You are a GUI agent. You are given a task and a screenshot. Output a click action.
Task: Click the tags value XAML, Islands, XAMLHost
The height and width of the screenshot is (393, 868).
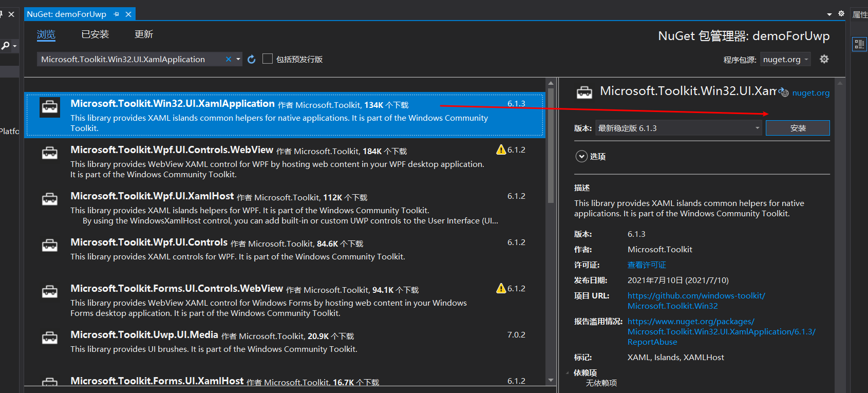[x=676, y=358]
